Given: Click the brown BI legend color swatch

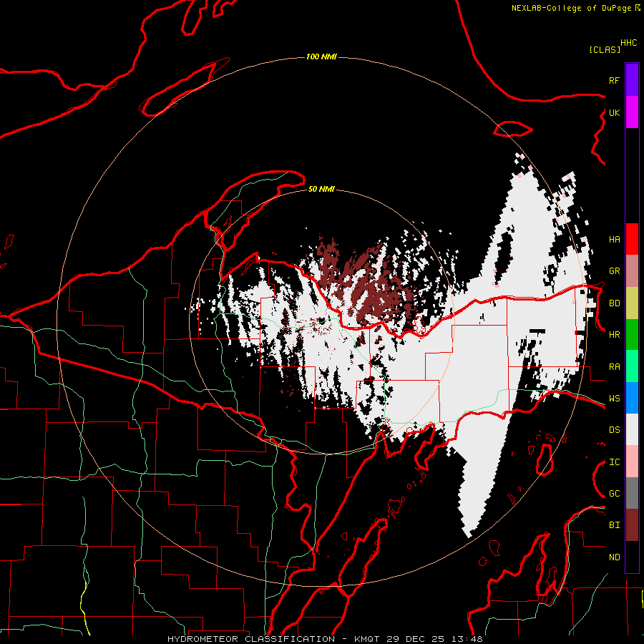Looking at the screenshot, I should [632, 525].
